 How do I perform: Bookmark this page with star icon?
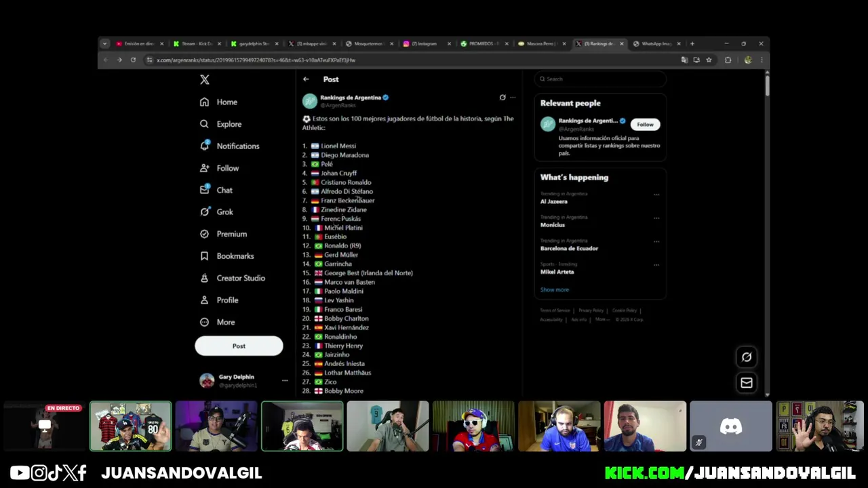pyautogui.click(x=709, y=60)
